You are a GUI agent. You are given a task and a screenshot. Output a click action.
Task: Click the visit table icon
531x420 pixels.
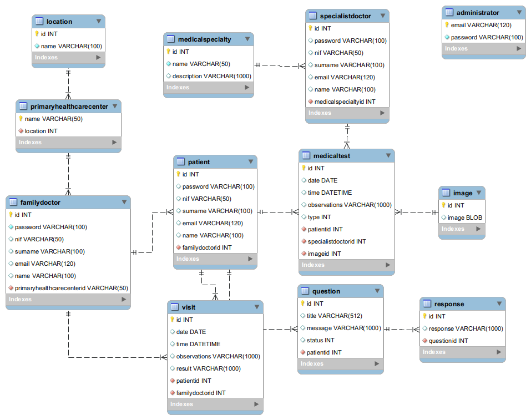pos(175,307)
